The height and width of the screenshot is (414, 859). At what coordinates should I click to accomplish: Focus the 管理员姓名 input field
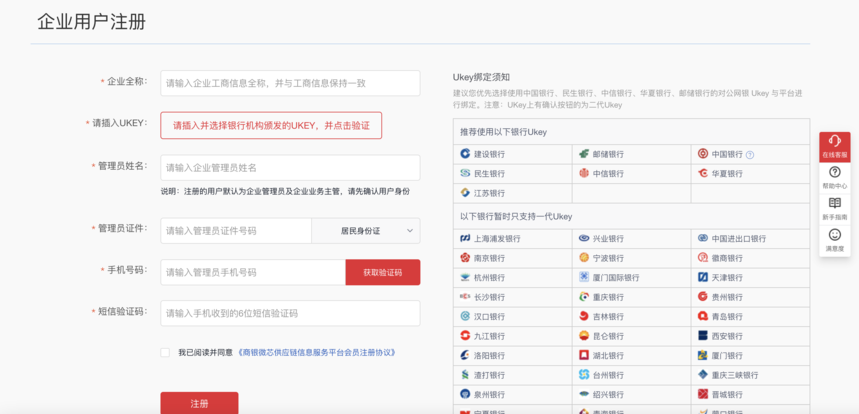(290, 168)
